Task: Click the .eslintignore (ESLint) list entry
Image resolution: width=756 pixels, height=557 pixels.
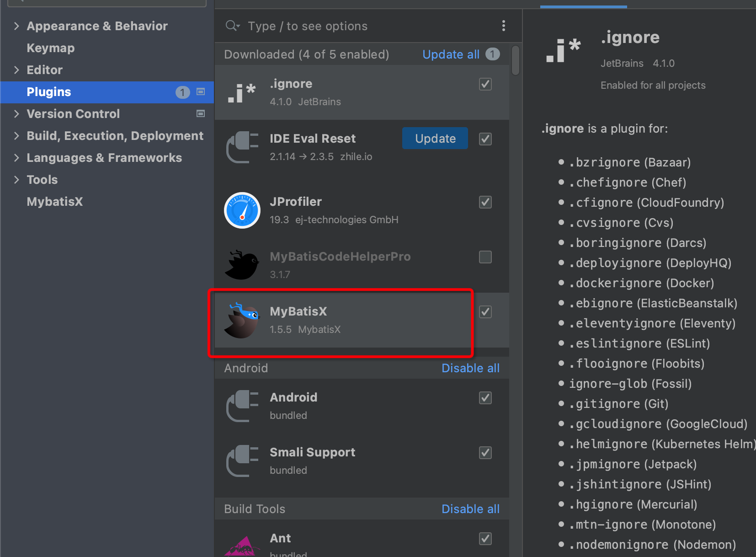Action: click(x=639, y=343)
